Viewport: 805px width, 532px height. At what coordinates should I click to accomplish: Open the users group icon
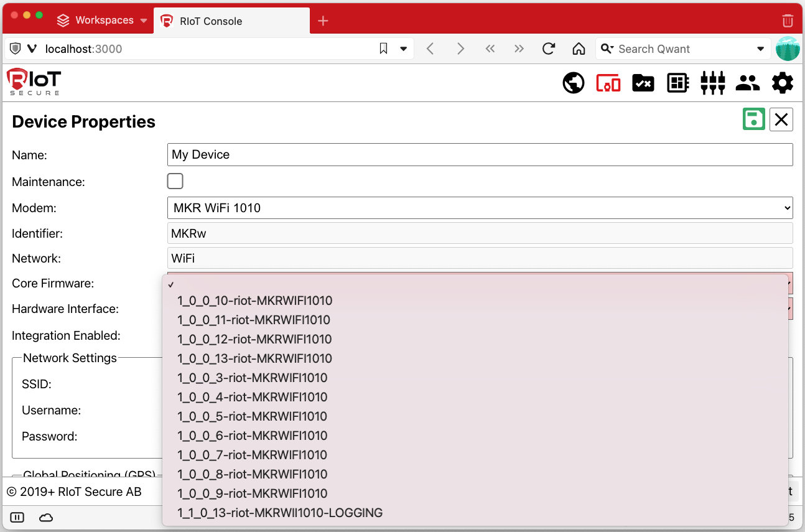(747, 83)
